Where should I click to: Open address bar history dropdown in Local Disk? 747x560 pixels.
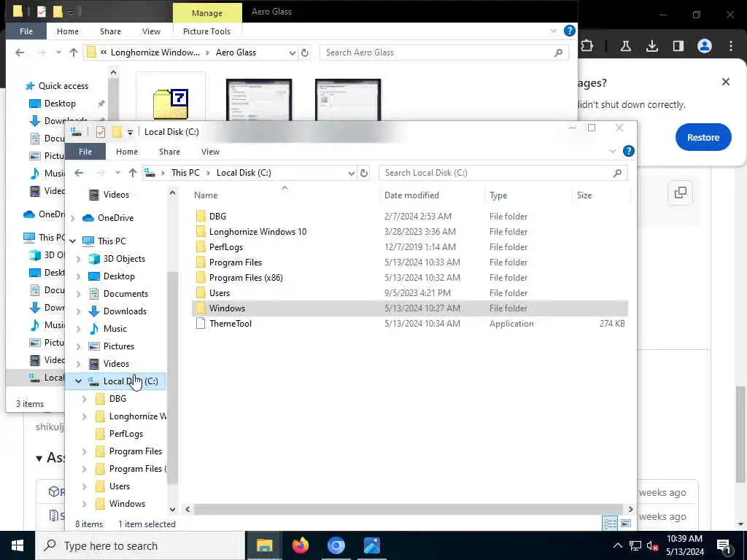tap(351, 174)
